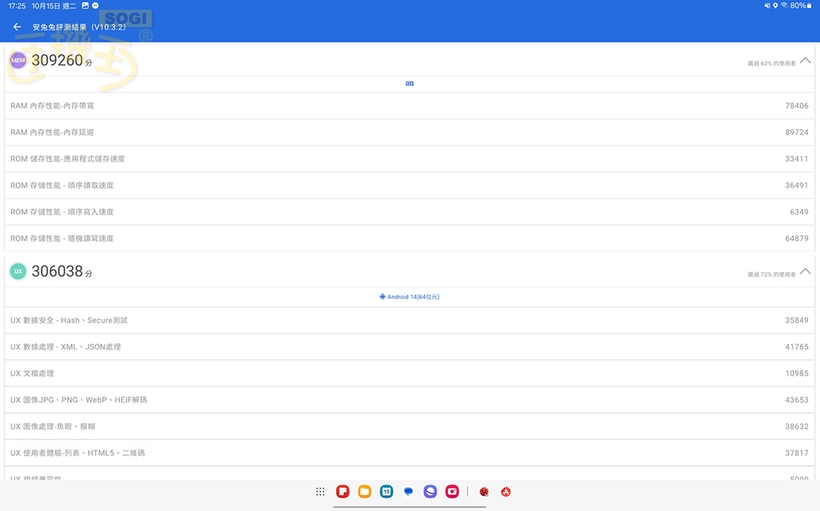820x511 pixels.
Task: Open the yellow My Files app
Action: click(x=365, y=492)
